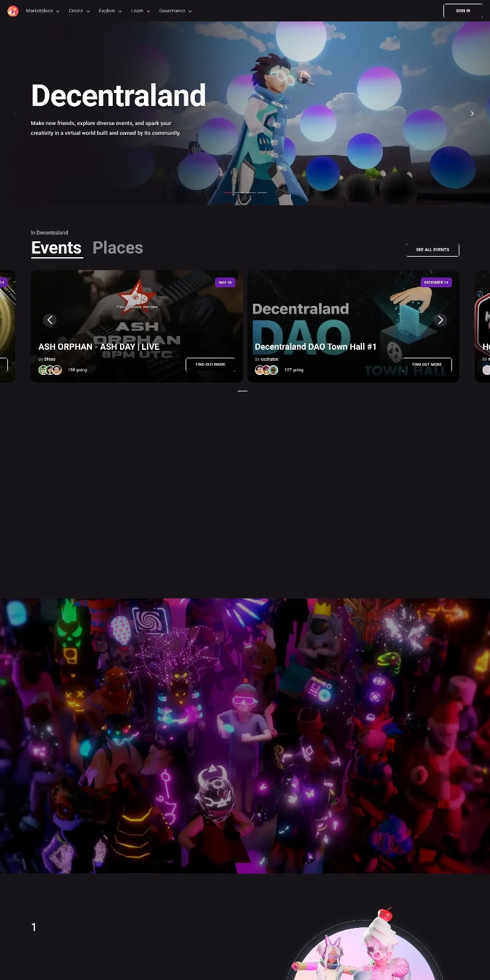
Task: Click the Decentraland logo in the navbar
Action: tap(13, 11)
